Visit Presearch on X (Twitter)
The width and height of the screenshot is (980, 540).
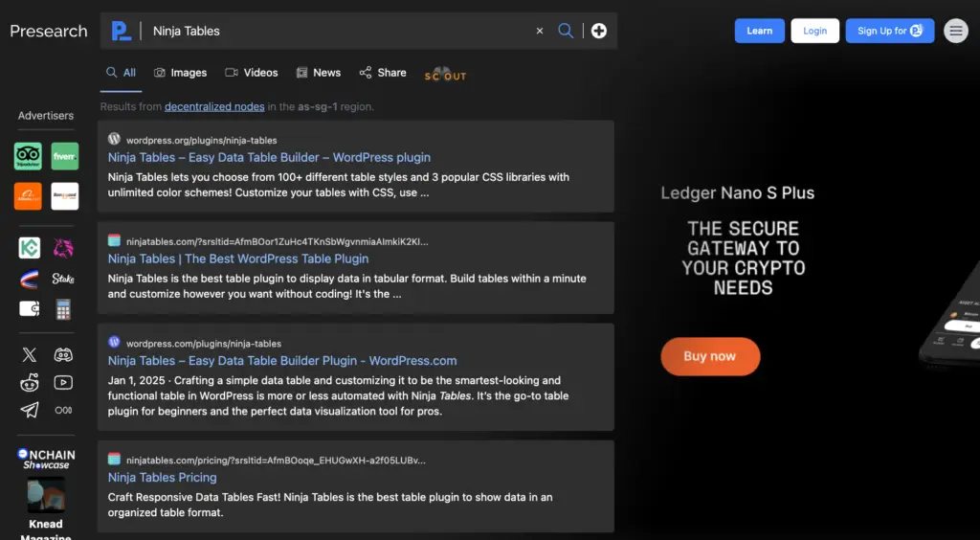pyautogui.click(x=30, y=355)
